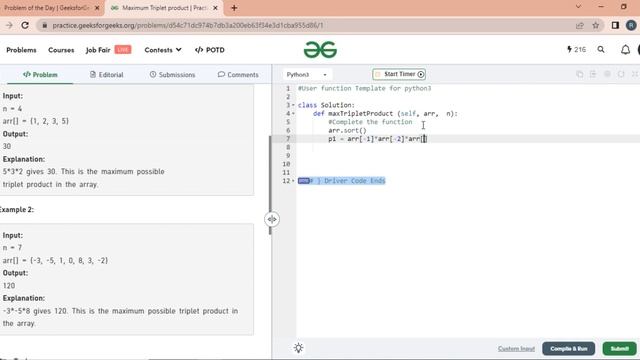Click the arr.sort() code line
The width and height of the screenshot is (640, 360).
[347, 131]
